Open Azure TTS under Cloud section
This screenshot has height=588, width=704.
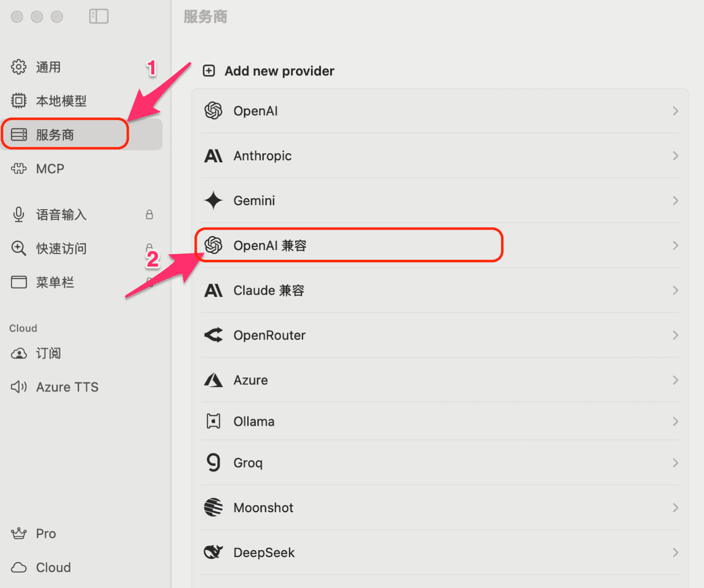67,387
